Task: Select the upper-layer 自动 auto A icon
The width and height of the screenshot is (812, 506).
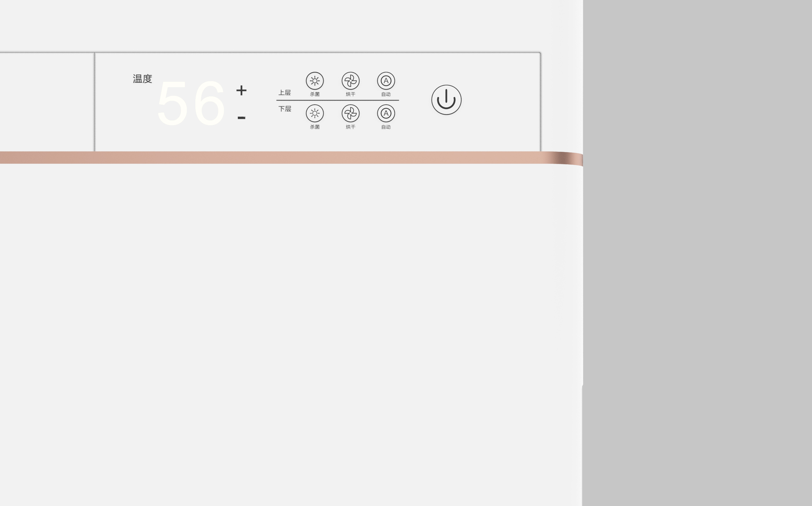Action: (386, 81)
